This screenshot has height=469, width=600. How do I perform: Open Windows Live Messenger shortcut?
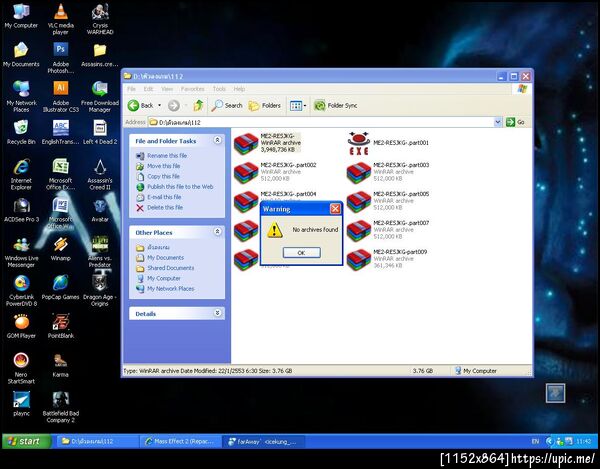tap(21, 252)
